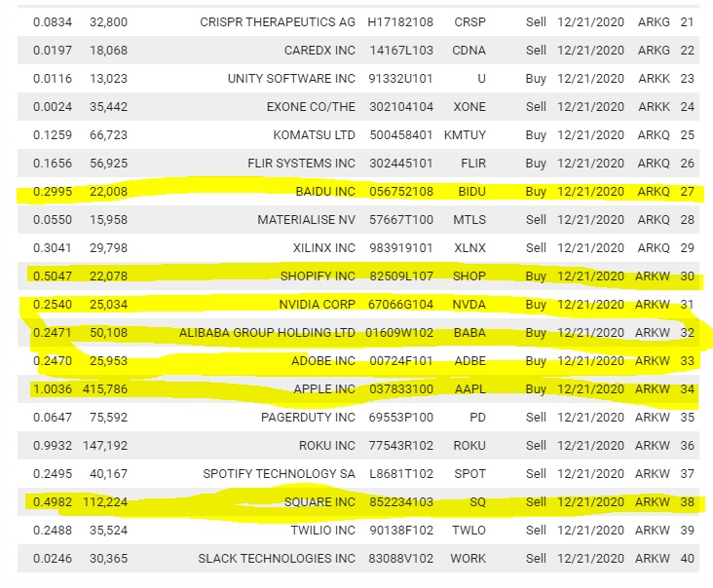Select shares value 112,224
Image resolution: width=713 pixels, height=588 pixels.
click(x=105, y=501)
